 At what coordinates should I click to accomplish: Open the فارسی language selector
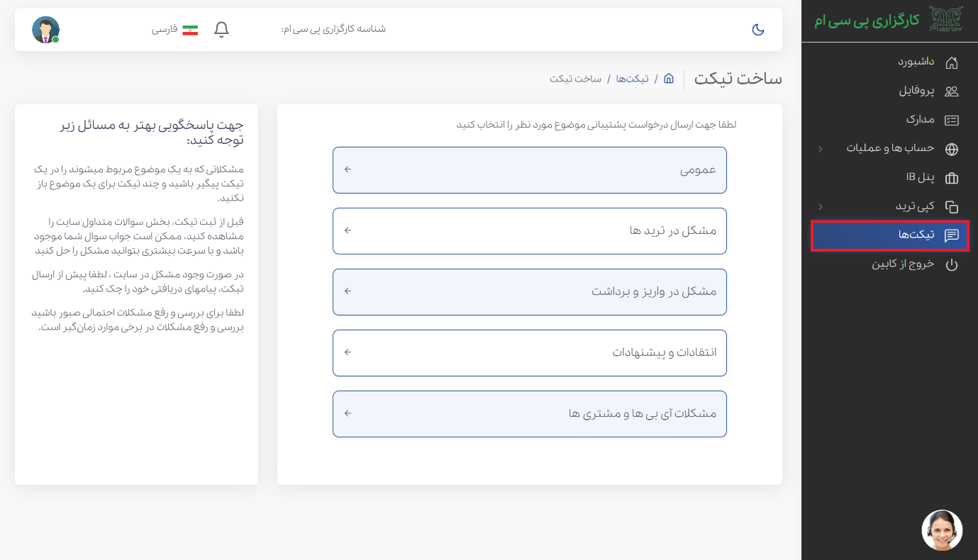[174, 30]
